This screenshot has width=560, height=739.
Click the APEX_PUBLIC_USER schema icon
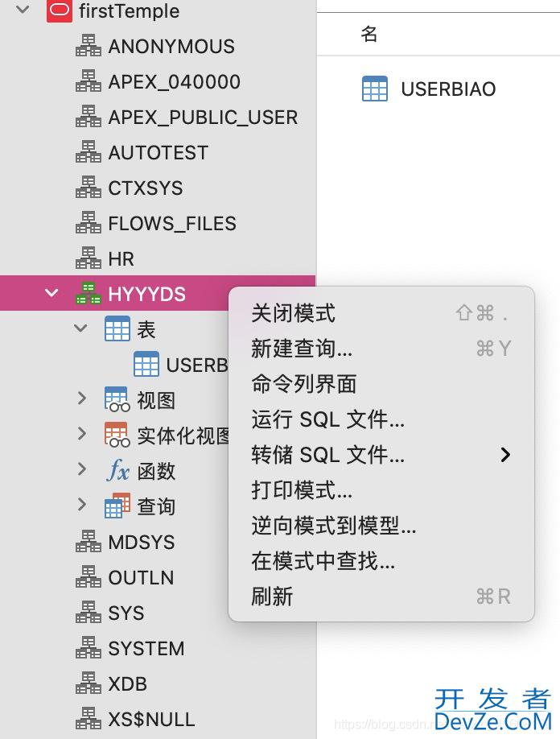click(x=88, y=117)
